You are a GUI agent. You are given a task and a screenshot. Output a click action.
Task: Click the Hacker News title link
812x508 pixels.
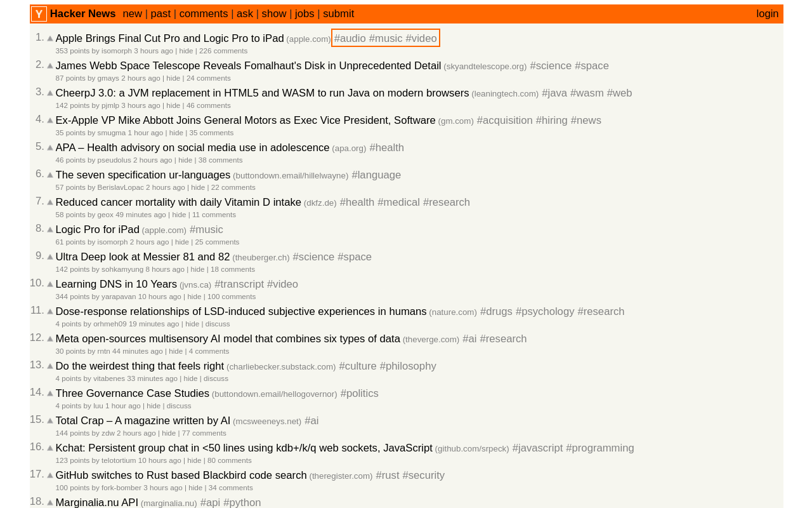click(82, 14)
